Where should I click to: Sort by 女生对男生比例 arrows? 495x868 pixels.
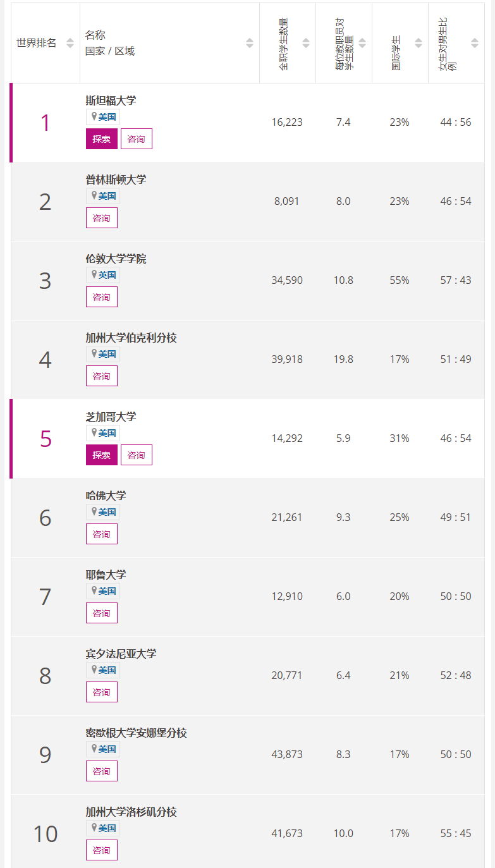coord(475,43)
